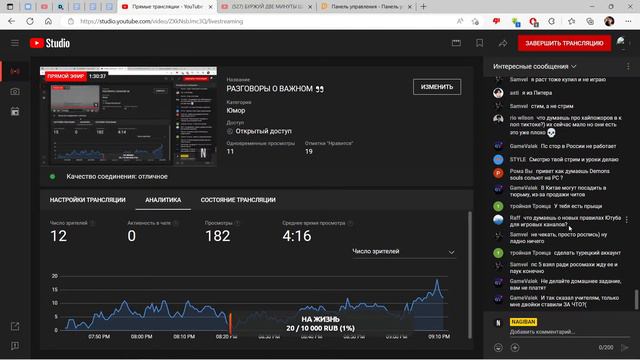Click the live chat vertical scrollbar
Image resolution: width=640 pixels, height=360 pixels.
[636, 300]
